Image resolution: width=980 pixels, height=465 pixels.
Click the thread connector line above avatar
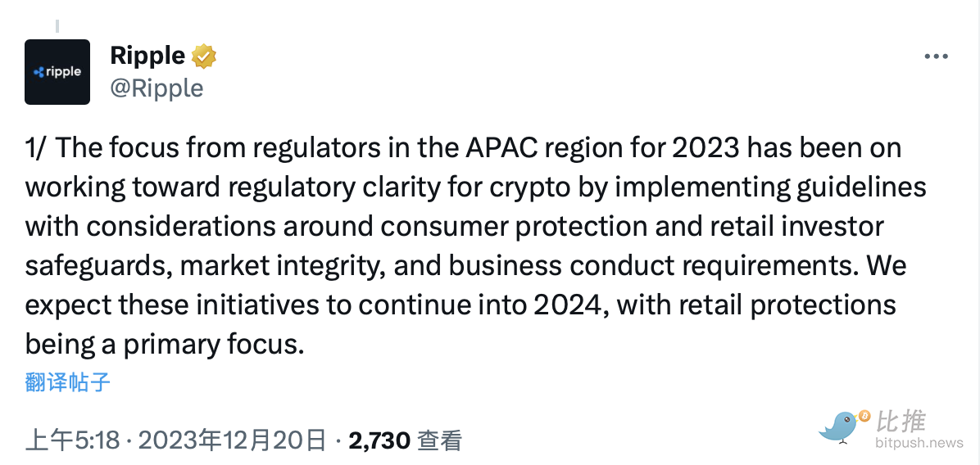coord(57,26)
